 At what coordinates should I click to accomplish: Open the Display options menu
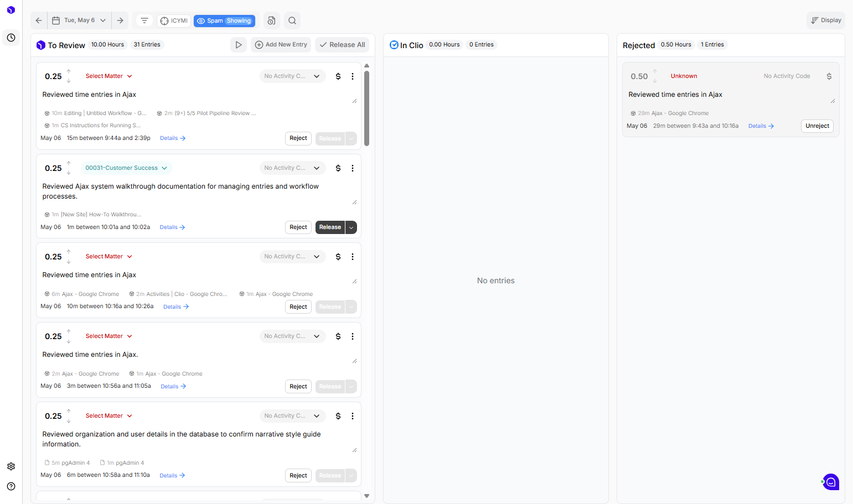(826, 20)
